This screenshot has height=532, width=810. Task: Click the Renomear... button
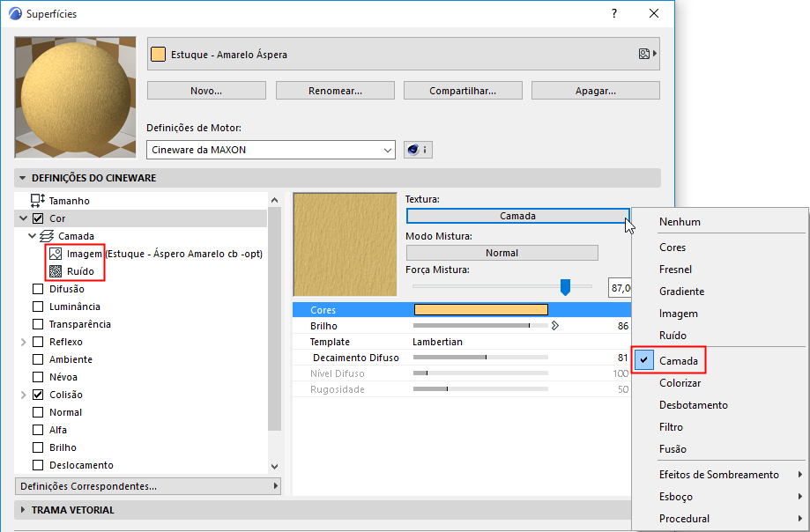click(x=334, y=91)
